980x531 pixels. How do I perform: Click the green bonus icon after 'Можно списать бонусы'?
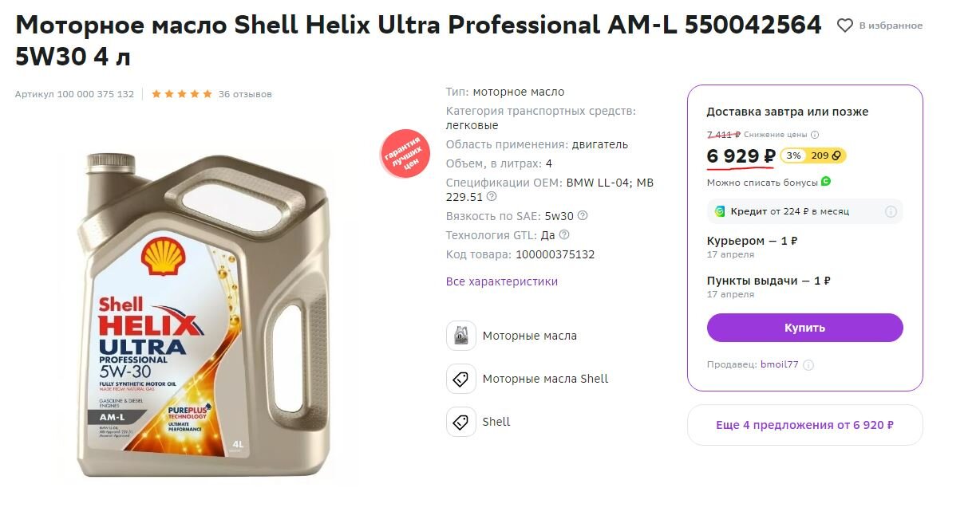(x=826, y=182)
